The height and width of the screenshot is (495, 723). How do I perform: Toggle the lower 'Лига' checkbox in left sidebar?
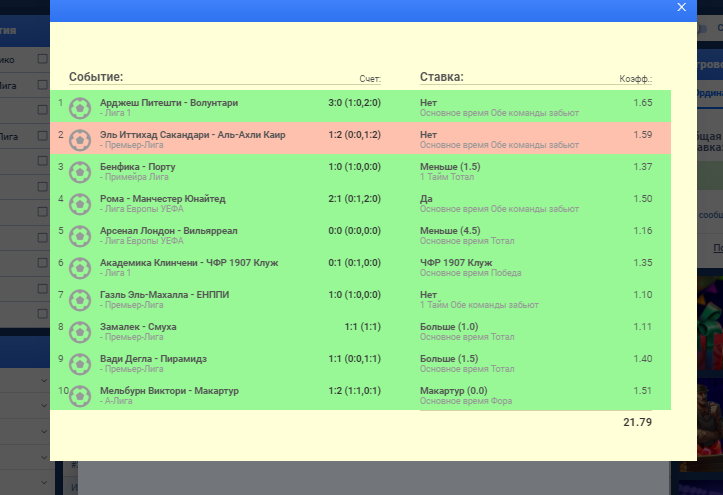[x=42, y=136]
